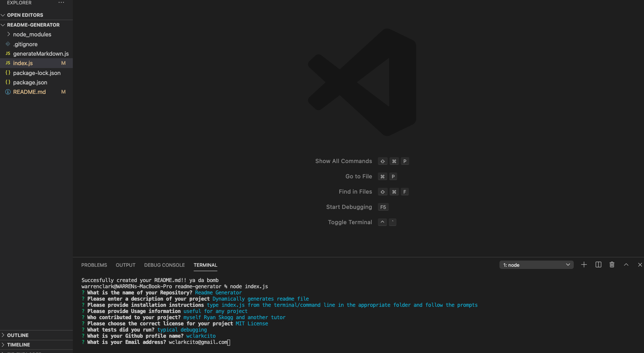
Task: Switch to the PROBLEMS tab
Action: 94,265
